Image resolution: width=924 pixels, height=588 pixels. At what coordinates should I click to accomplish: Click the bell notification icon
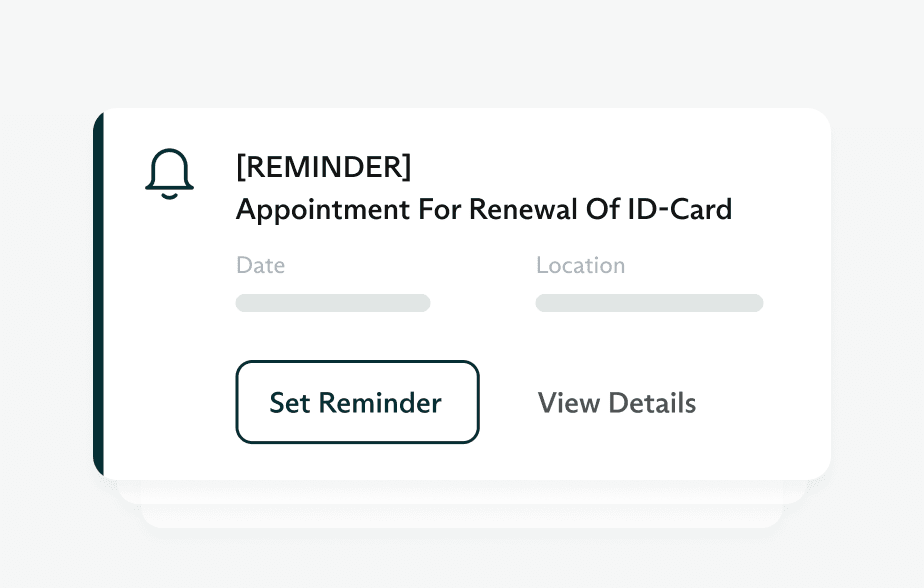pos(169,174)
